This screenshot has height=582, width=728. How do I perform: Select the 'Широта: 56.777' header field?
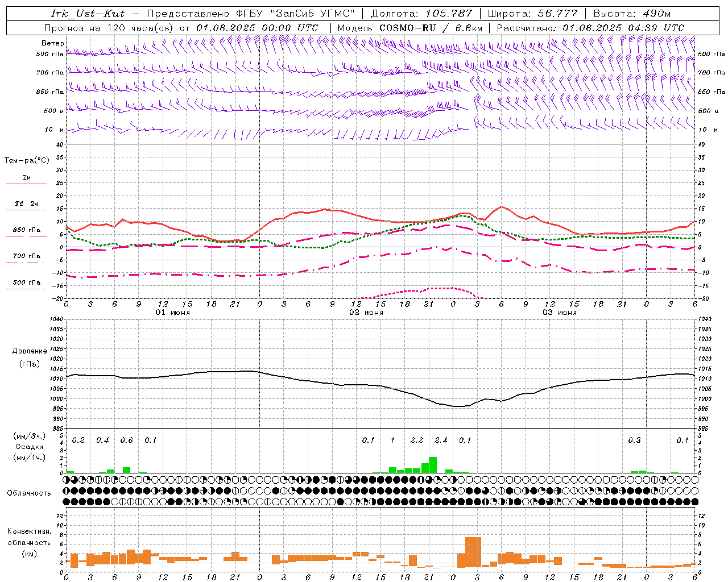click(533, 14)
